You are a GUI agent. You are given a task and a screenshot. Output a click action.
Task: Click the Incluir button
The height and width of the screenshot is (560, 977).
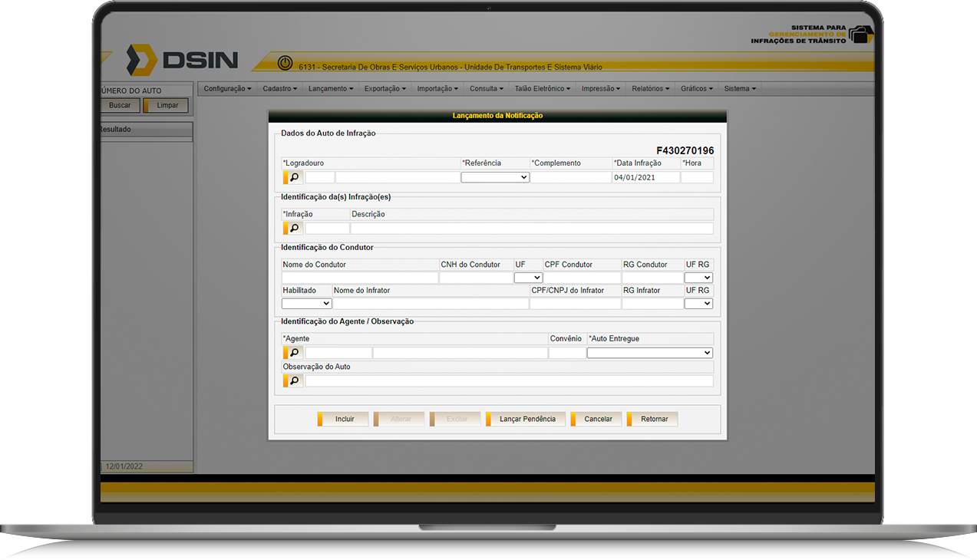343,419
